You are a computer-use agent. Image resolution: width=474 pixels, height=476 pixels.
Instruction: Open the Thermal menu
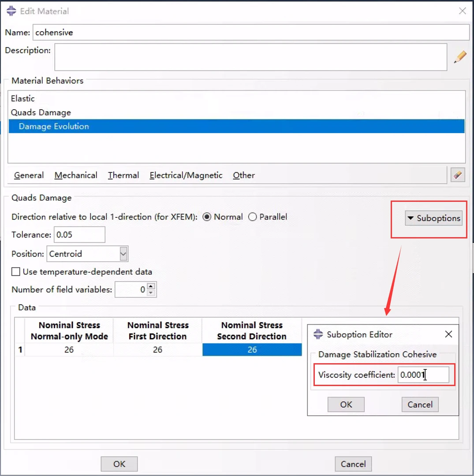click(x=123, y=175)
